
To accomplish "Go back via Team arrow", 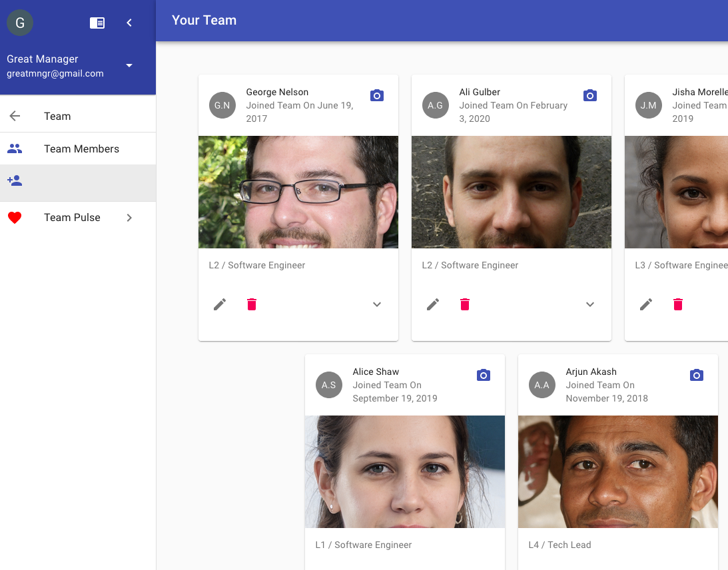I will (15, 116).
